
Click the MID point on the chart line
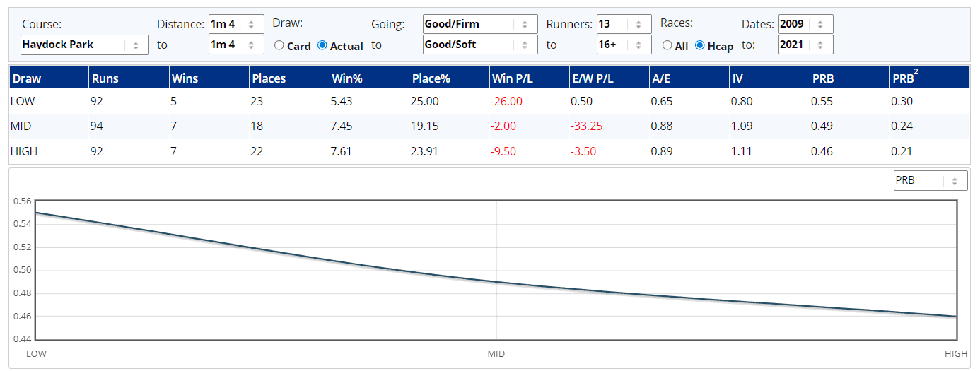point(496,282)
